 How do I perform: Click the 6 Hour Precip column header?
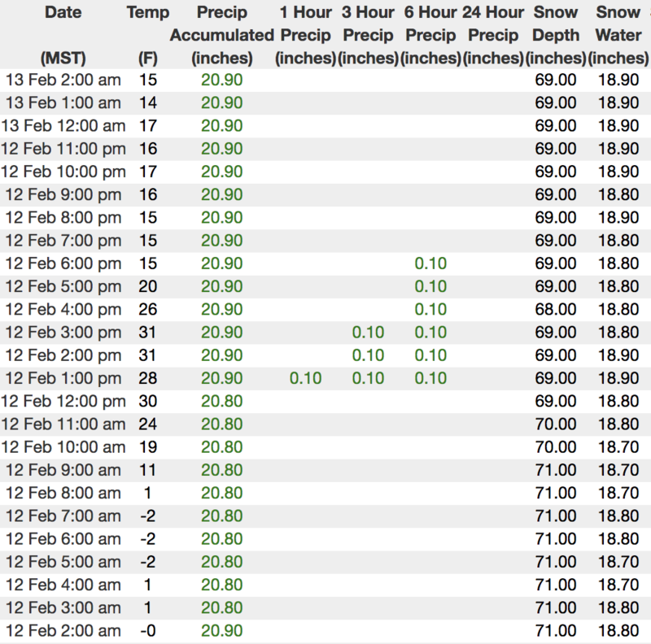(430, 35)
